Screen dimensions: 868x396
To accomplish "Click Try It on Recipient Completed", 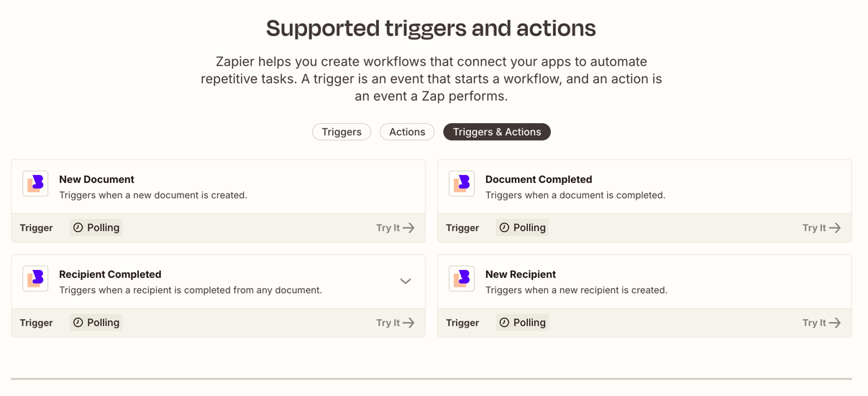I will click(x=396, y=323).
